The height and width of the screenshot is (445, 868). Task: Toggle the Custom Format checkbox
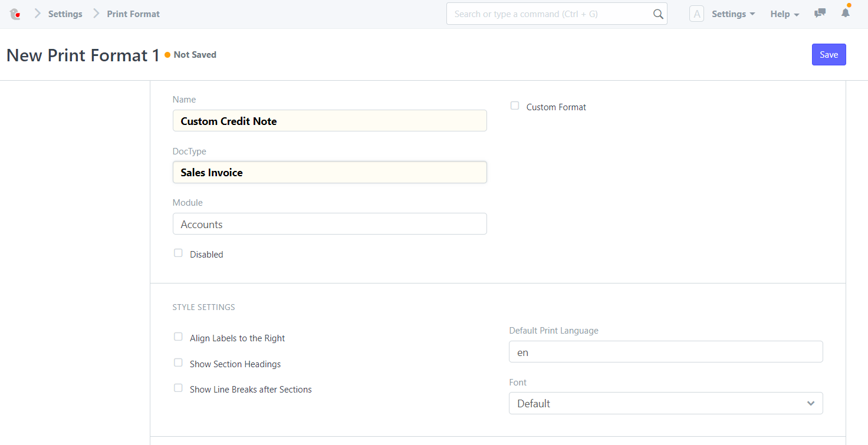(515, 106)
